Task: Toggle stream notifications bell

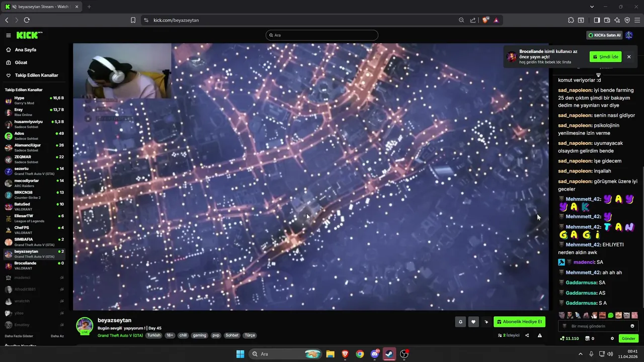Action: click(460, 322)
